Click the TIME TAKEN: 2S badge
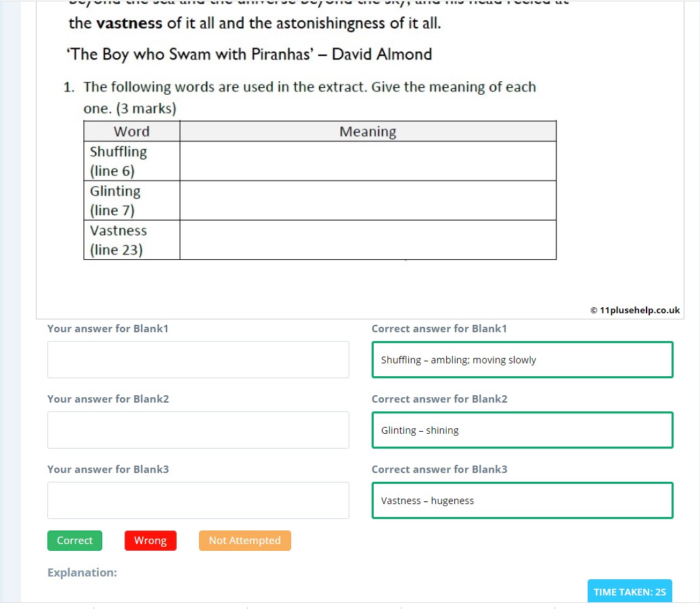The width and height of the screenshot is (700, 609). [630, 591]
